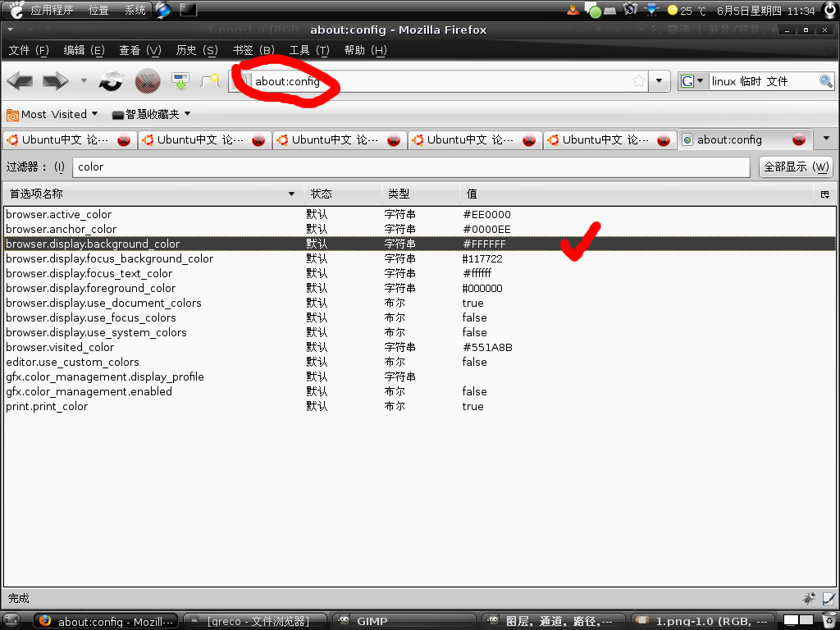Click the Back navigation arrow

click(x=21, y=81)
